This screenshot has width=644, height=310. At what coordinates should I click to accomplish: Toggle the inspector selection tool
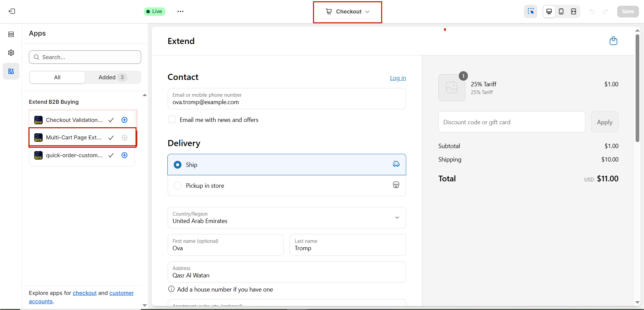pyautogui.click(x=531, y=11)
